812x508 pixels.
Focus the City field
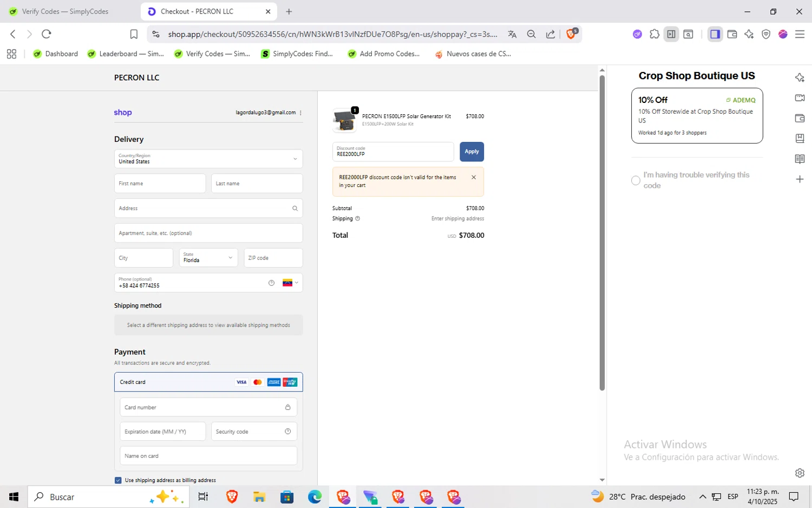tap(143, 258)
